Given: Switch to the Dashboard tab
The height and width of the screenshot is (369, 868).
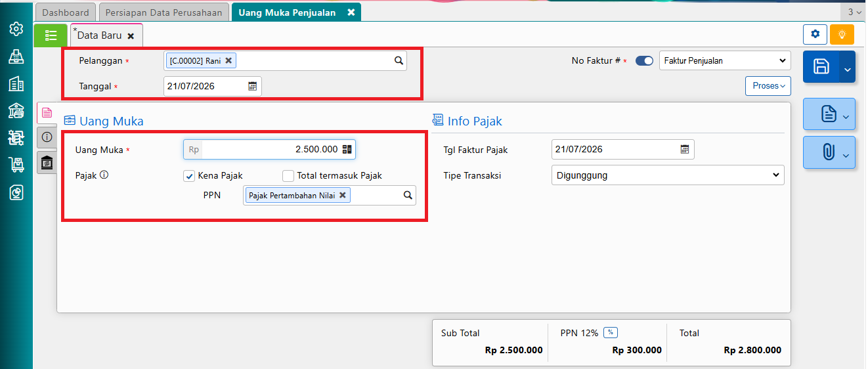Looking at the screenshot, I should pyautogui.click(x=66, y=12).
